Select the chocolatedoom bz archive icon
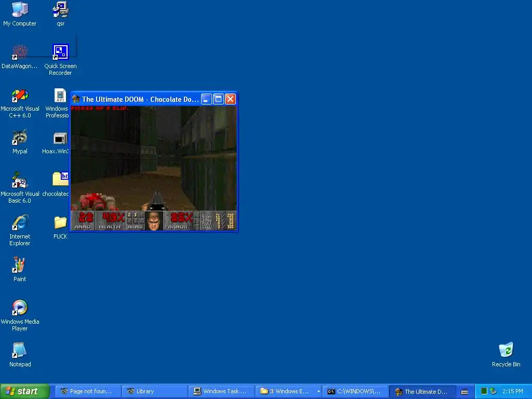The image size is (532, 399). pos(56,184)
